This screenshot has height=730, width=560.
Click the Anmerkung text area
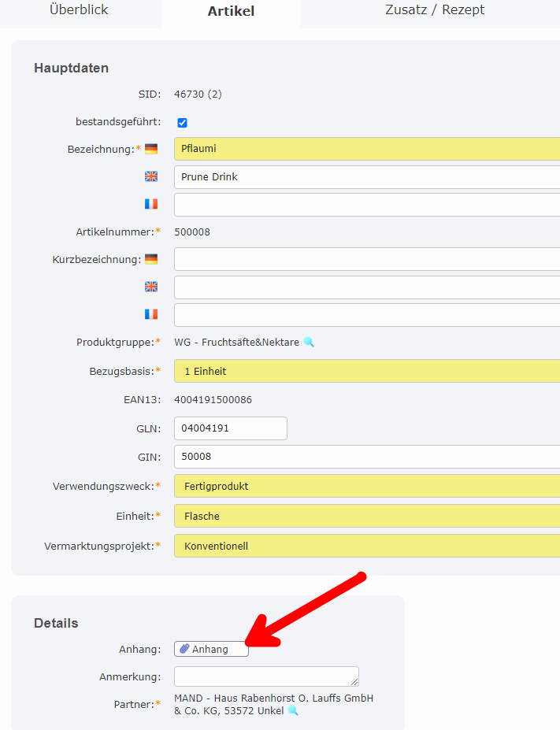[267, 676]
